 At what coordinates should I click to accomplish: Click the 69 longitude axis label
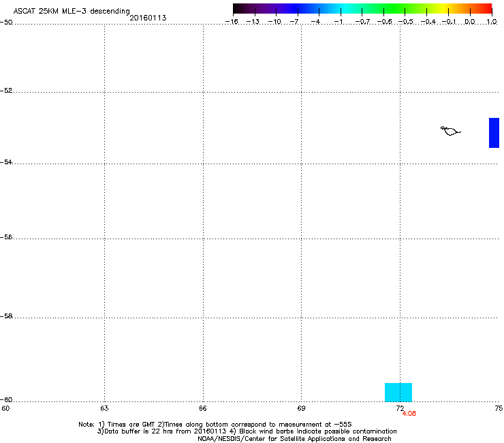(x=301, y=408)
